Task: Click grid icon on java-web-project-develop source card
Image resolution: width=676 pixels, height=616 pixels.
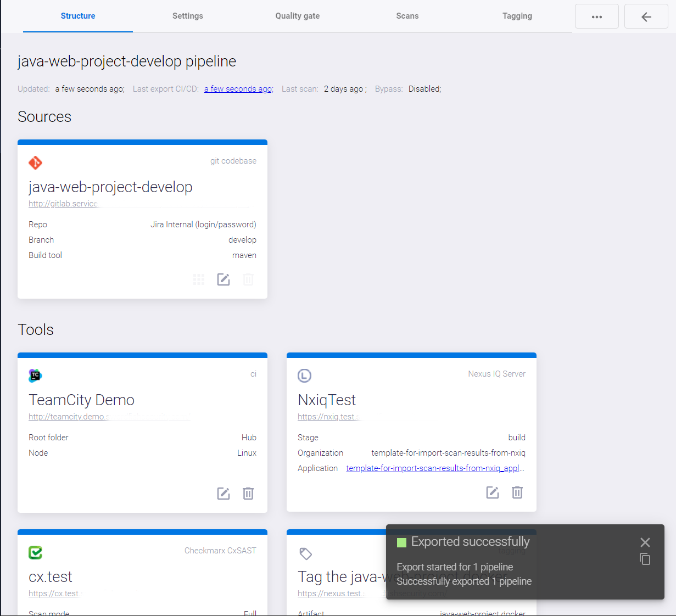Action: [x=199, y=279]
